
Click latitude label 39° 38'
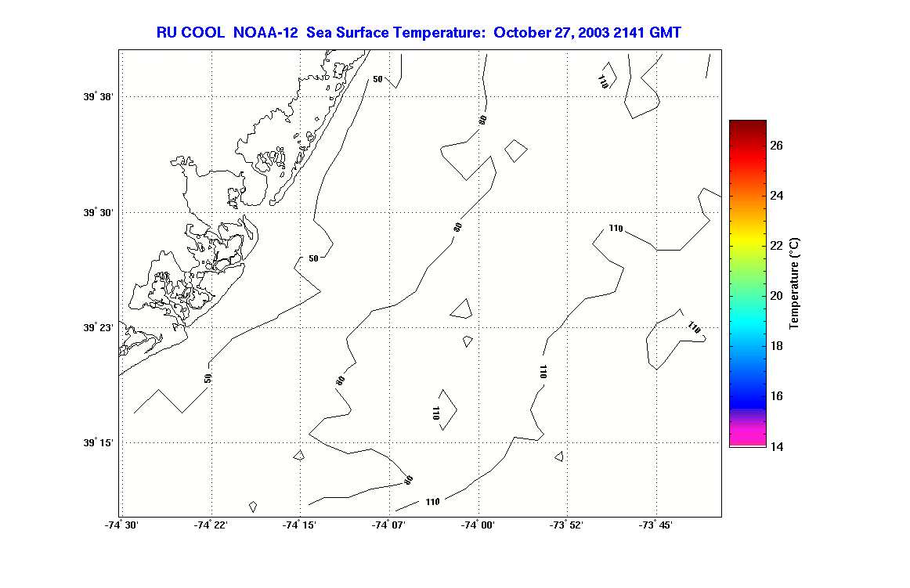98,97
